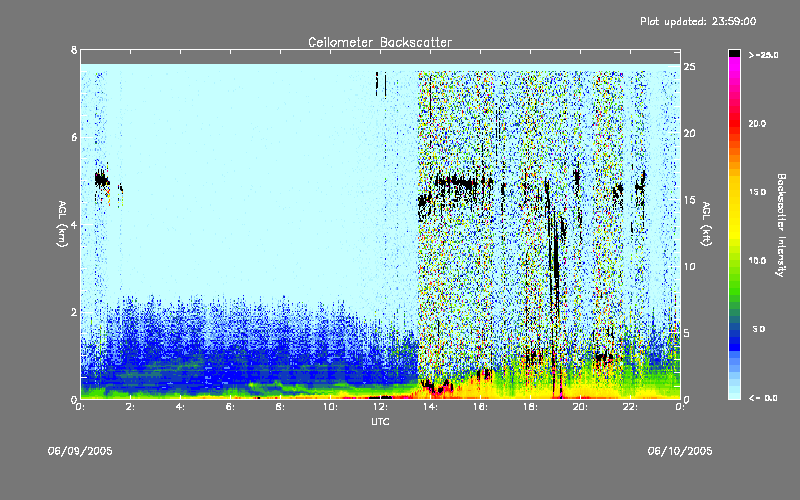Click the '15.0' colorbar value label
The image size is (800, 500).
click(x=757, y=192)
